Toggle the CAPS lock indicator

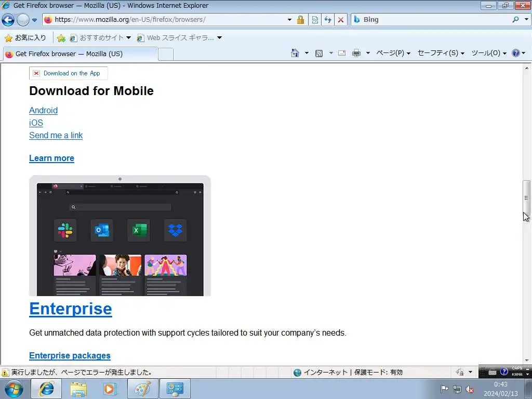[x=517, y=368]
